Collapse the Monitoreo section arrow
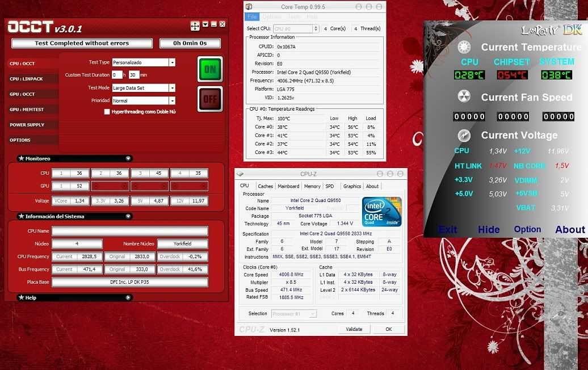The height and width of the screenshot is (370, 588). point(128,158)
